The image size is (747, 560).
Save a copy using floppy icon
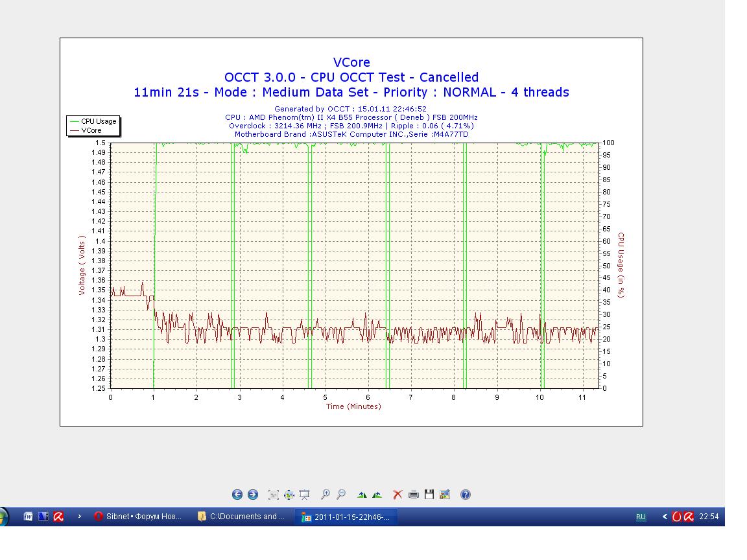[x=429, y=495]
